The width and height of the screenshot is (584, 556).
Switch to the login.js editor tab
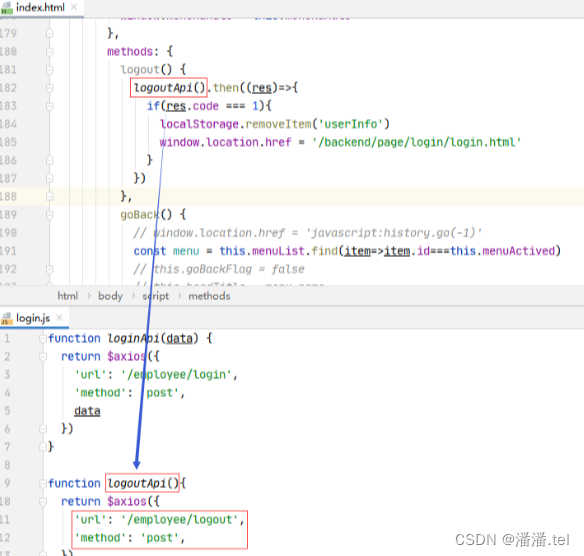point(33,318)
